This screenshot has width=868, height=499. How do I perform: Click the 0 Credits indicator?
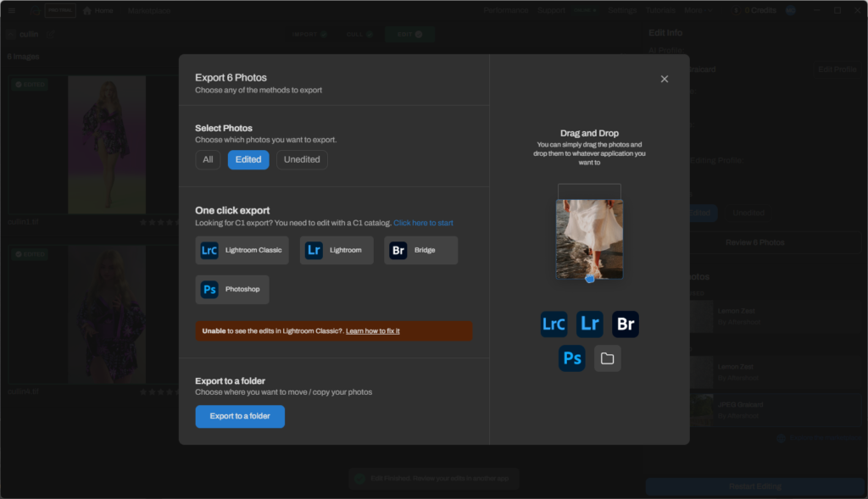(x=755, y=10)
